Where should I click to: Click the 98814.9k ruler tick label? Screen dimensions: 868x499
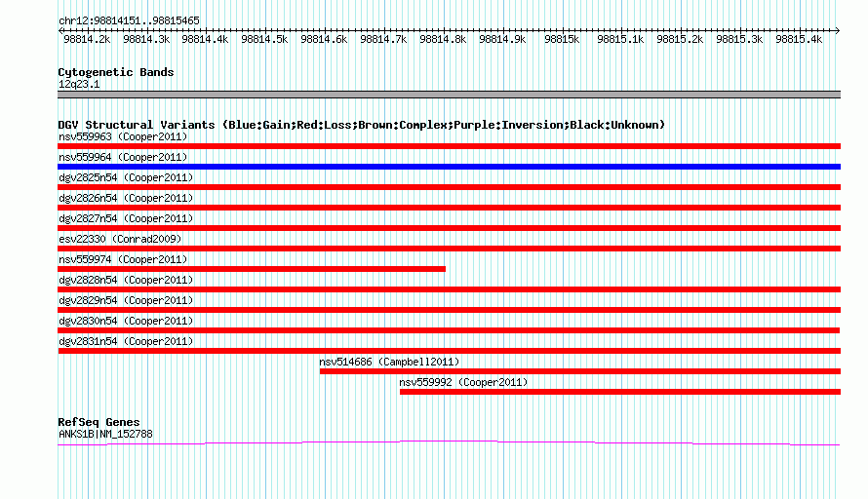502,40
